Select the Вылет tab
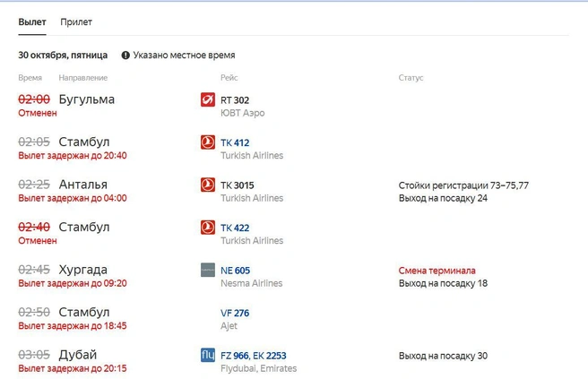This screenshot has height=379, width=588. 32,22
